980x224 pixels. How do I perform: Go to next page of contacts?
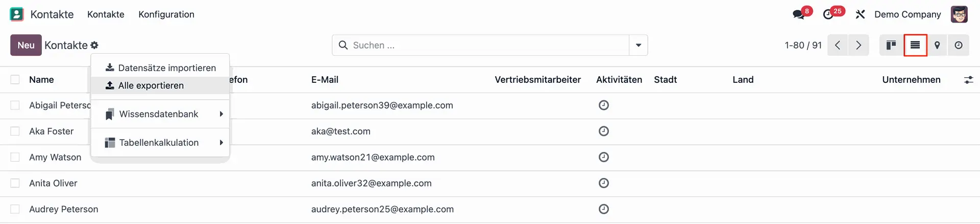(859, 46)
